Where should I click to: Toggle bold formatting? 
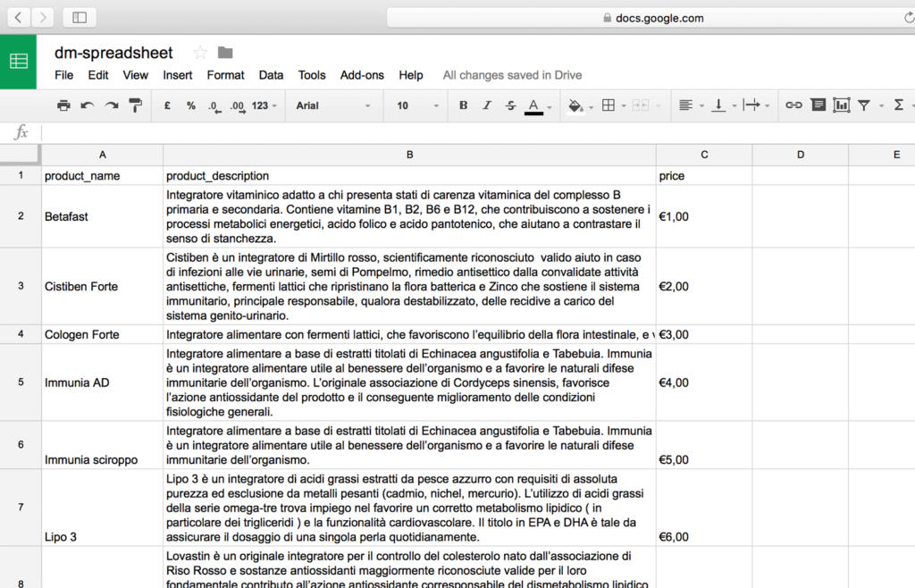click(464, 105)
